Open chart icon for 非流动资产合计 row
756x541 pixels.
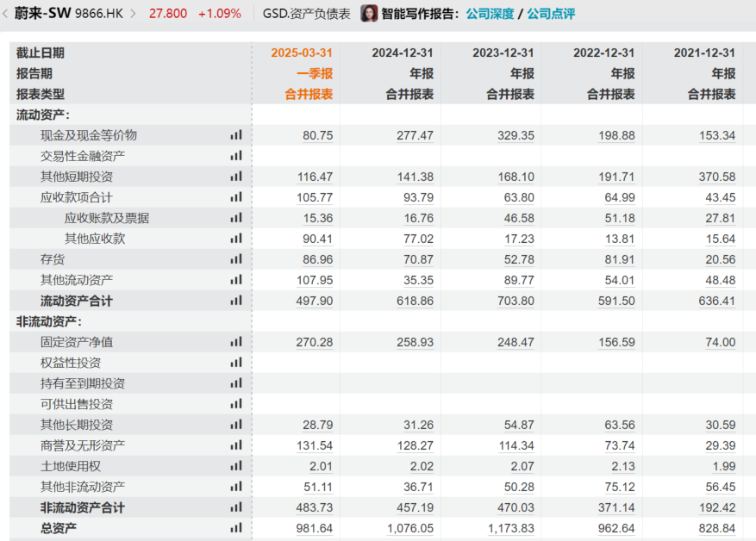click(x=236, y=508)
